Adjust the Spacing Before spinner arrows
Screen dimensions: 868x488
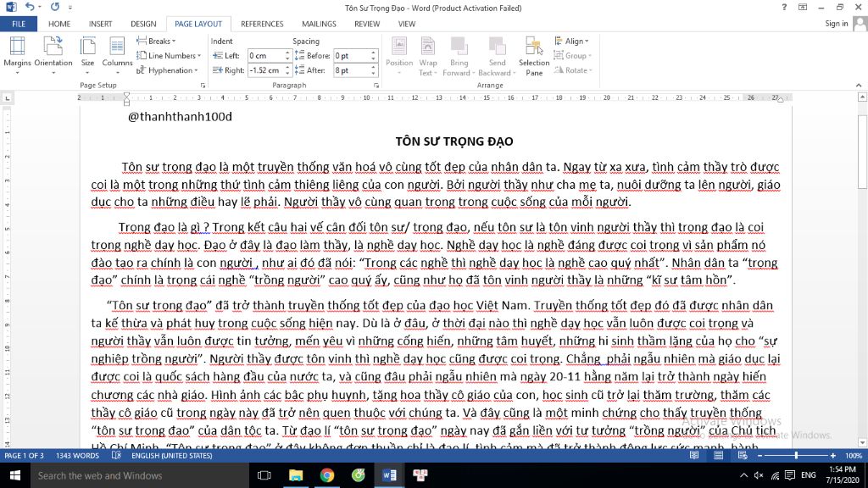click(x=373, y=55)
